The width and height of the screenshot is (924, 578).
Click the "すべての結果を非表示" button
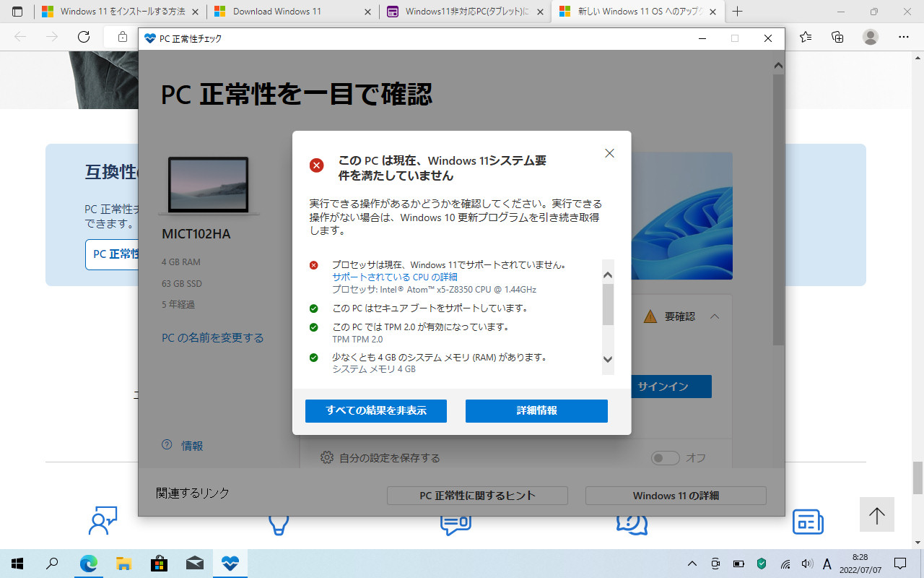[376, 410]
